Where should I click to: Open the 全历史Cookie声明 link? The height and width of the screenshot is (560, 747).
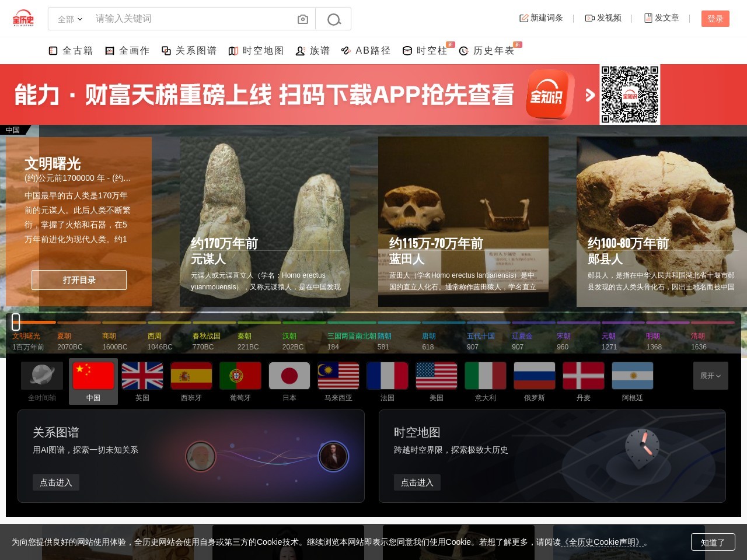602,542
